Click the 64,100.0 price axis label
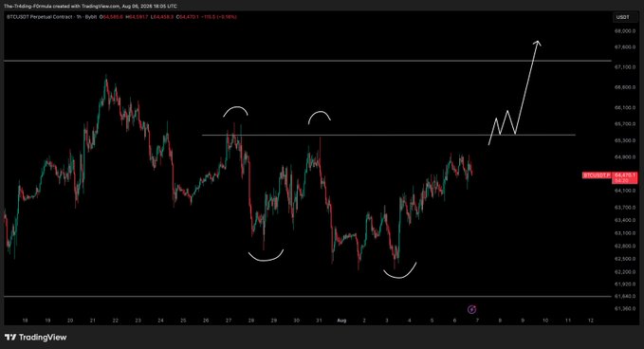Image resolution: width=644 pixels, height=349 pixels. 625,191
